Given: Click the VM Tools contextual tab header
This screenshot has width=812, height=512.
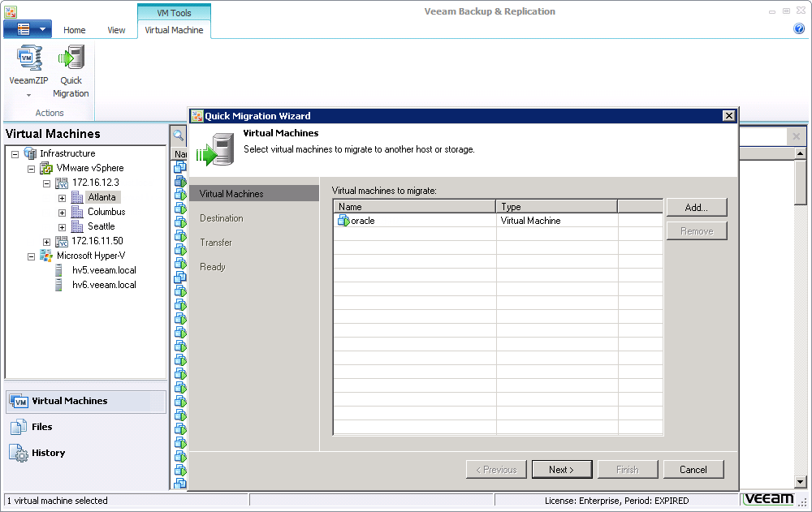Looking at the screenshot, I should (x=174, y=13).
